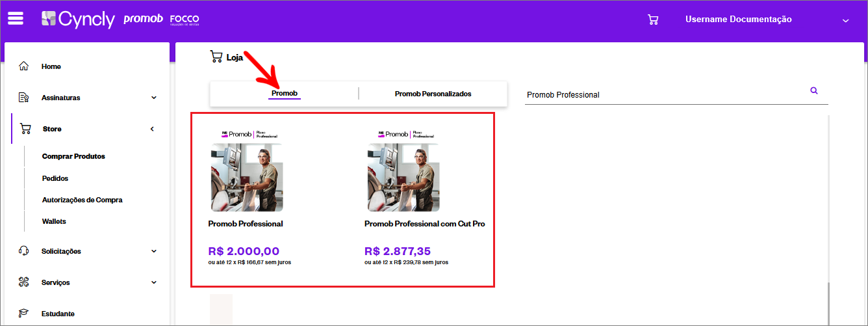Open Promob Professional com Cut Pro thumbnail
The width and height of the screenshot is (868, 326).
(403, 177)
